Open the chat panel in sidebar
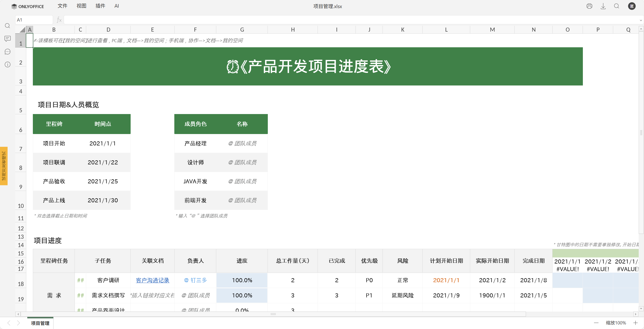Image resolution: width=644 pixels, height=329 pixels. click(8, 52)
